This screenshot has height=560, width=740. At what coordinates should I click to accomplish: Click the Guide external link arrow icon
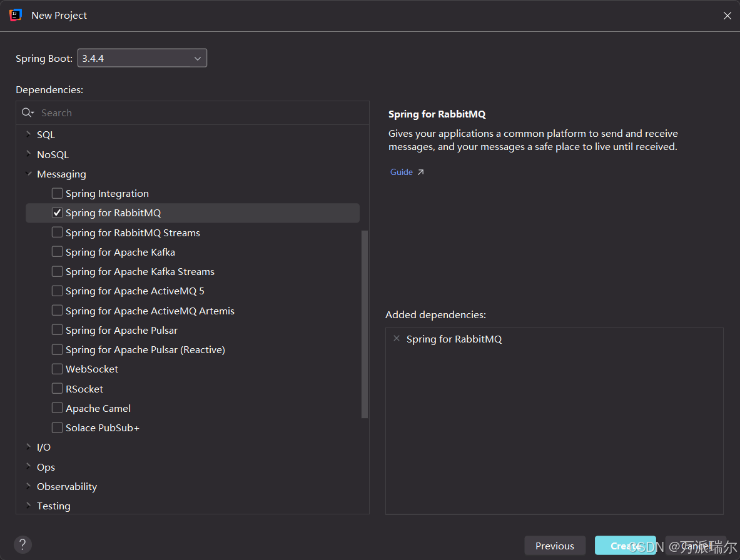[420, 172]
